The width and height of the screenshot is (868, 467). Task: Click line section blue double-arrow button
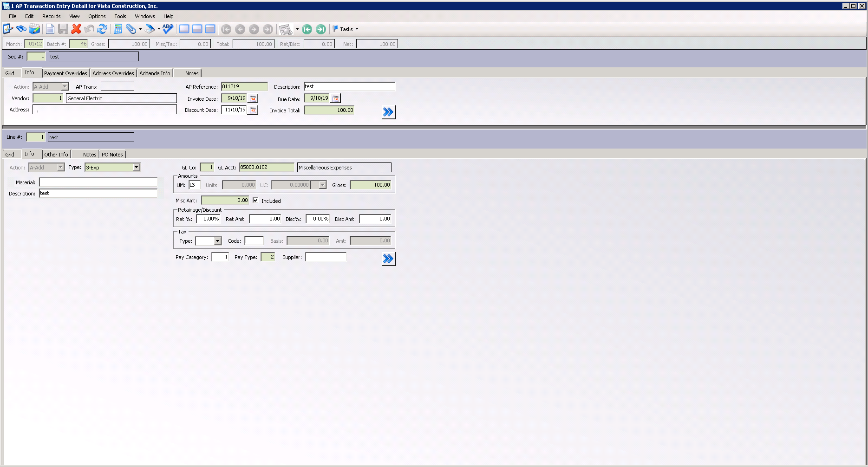coord(388,259)
